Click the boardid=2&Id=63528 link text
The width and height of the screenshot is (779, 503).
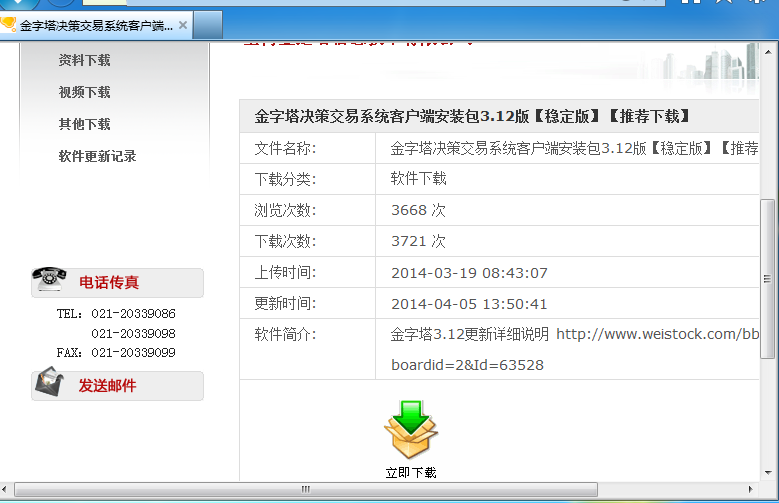tap(467, 365)
